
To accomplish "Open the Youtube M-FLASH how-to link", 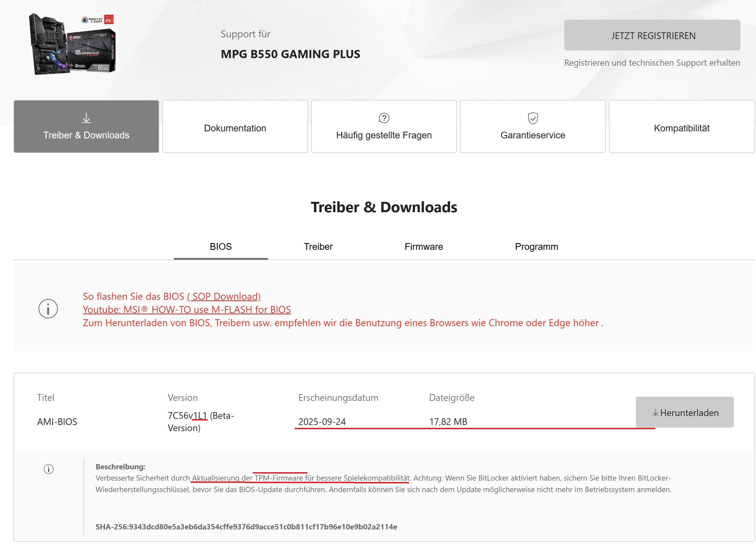I will point(187,309).
